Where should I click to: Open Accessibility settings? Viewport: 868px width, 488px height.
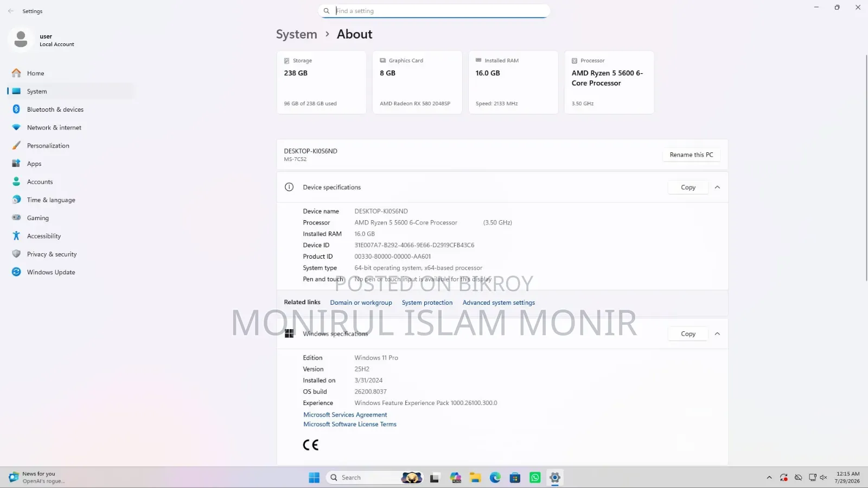point(71,236)
